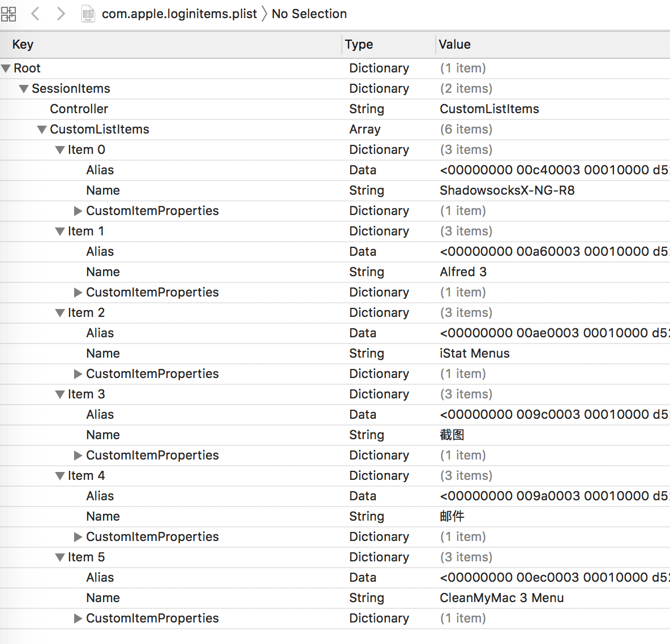670x644 pixels.
Task: Click the (2 items) value of SessionItems
Action: [x=466, y=88]
